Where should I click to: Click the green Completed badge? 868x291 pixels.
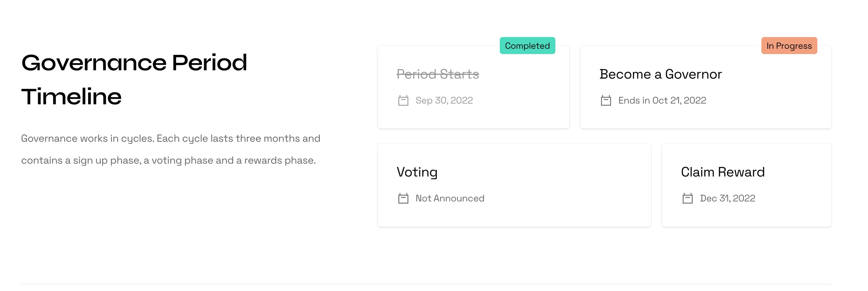[527, 46]
